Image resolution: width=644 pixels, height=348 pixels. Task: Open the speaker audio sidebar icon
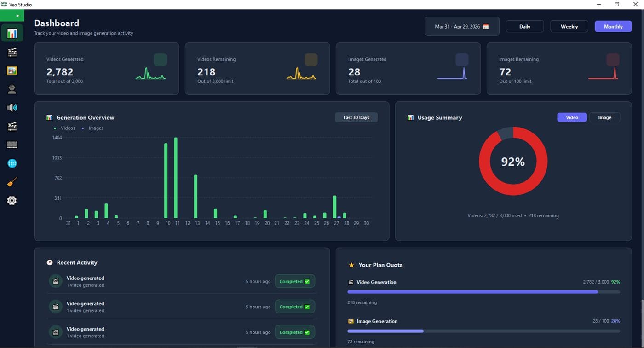pyautogui.click(x=12, y=108)
